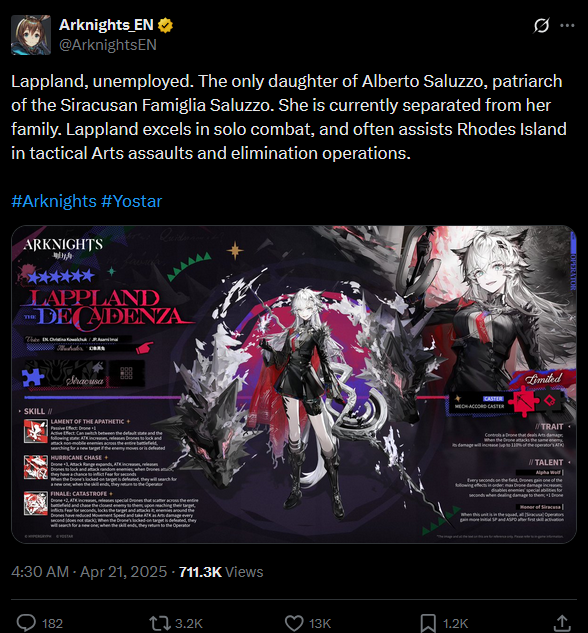Image resolution: width=588 pixels, height=633 pixels.
Task: Open the #Arknights hashtag
Action: [54, 201]
